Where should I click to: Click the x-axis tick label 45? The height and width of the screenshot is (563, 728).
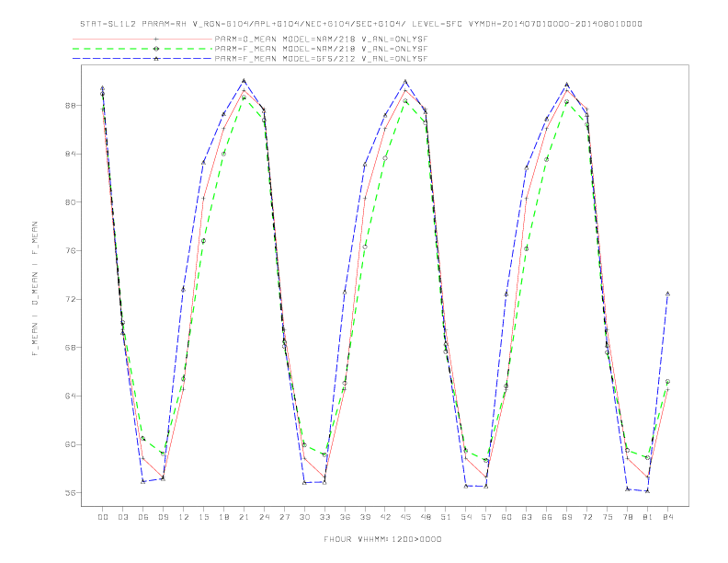[405, 517]
